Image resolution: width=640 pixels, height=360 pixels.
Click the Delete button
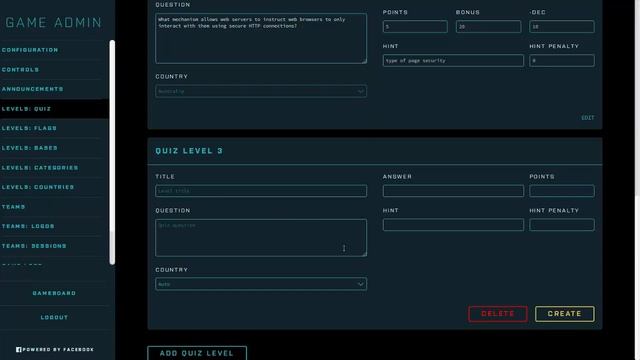click(x=498, y=314)
